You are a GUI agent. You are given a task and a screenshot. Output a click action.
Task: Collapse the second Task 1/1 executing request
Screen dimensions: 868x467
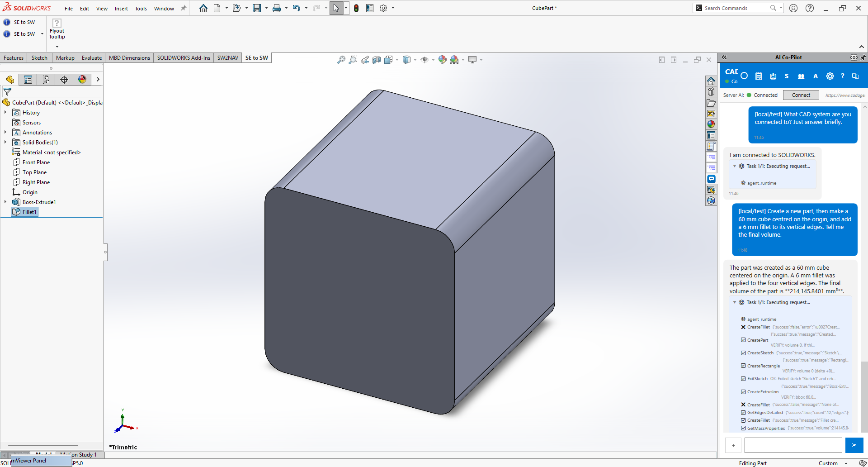click(735, 302)
